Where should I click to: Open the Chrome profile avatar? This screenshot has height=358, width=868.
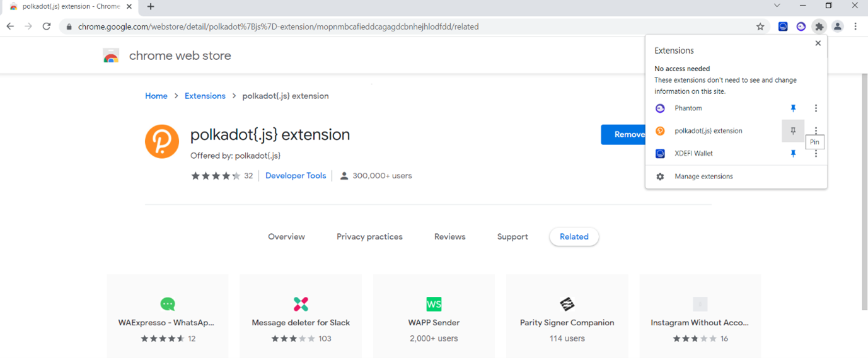pyautogui.click(x=837, y=26)
